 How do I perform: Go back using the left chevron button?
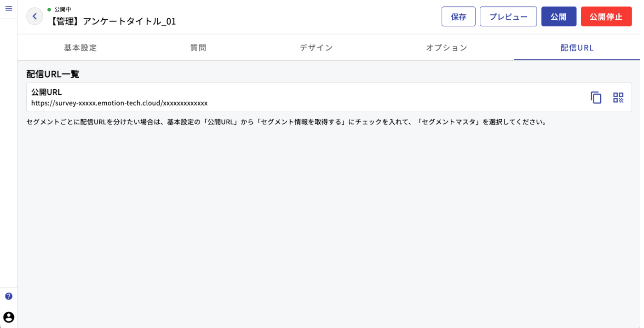click(34, 16)
